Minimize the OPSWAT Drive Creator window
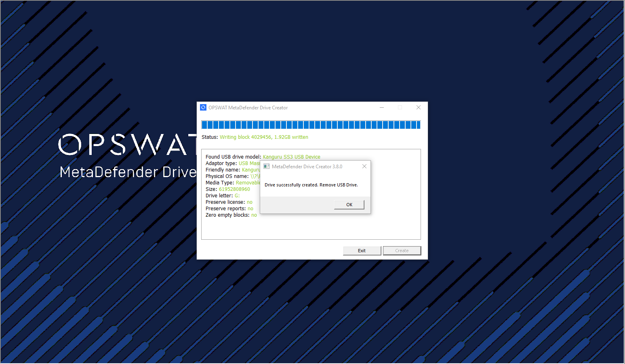 pos(382,107)
